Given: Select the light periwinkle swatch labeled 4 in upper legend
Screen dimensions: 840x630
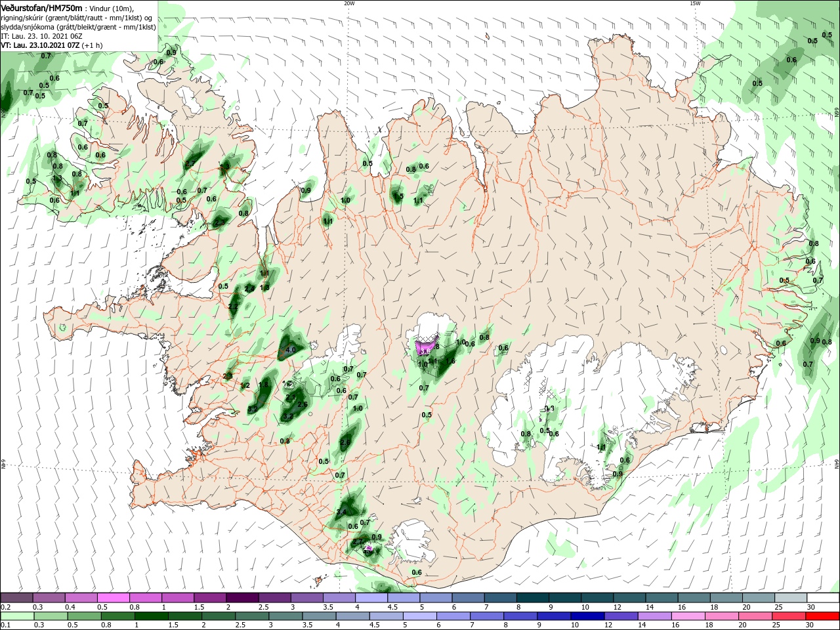Looking at the screenshot, I should tap(371, 597).
